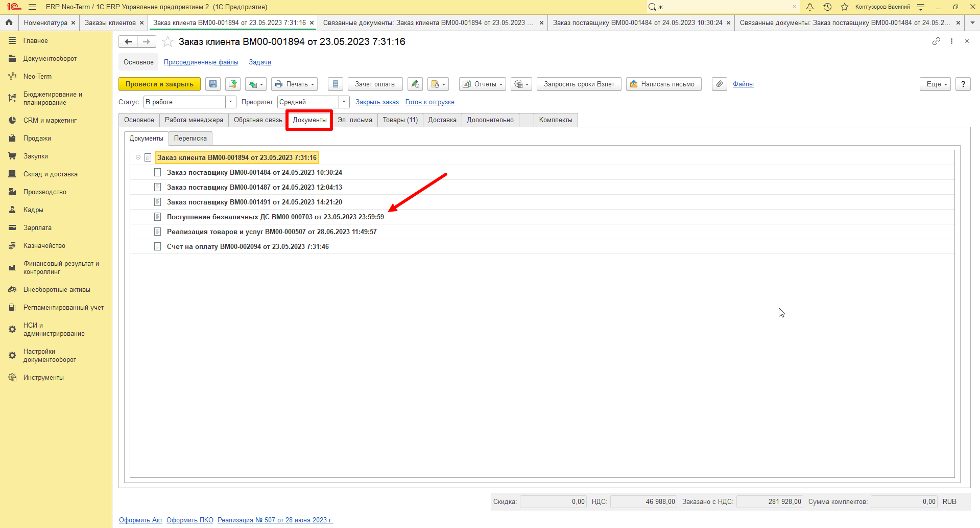The height and width of the screenshot is (528, 980).
Task: Open the three-dot more options menu
Action: (x=951, y=41)
